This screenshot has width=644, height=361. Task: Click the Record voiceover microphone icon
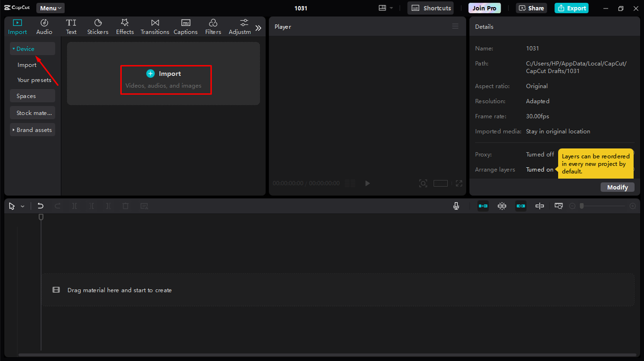pyautogui.click(x=456, y=206)
